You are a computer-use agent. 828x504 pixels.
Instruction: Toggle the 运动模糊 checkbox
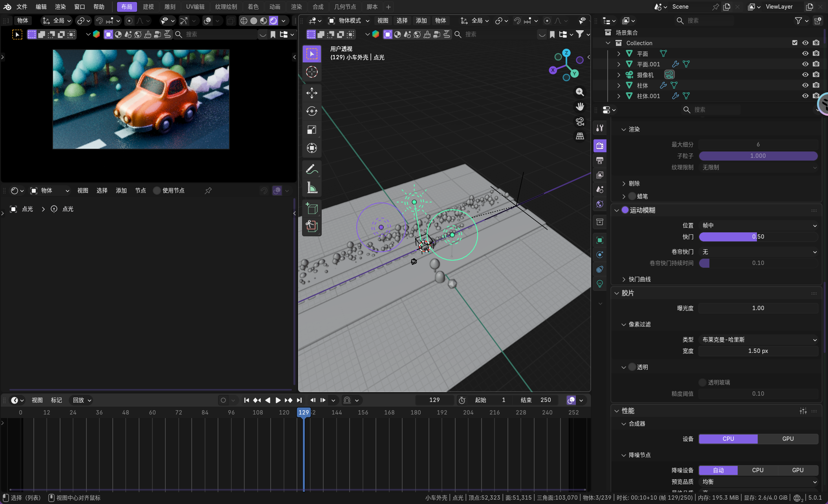pyautogui.click(x=625, y=210)
